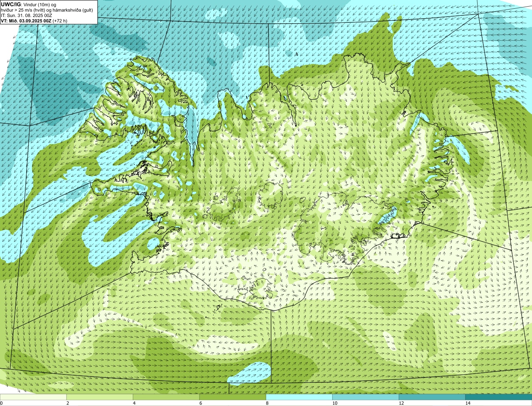Viewport: 532px width, 406px height.
Task: Click the '2' label on the color scale
Action: (67, 403)
